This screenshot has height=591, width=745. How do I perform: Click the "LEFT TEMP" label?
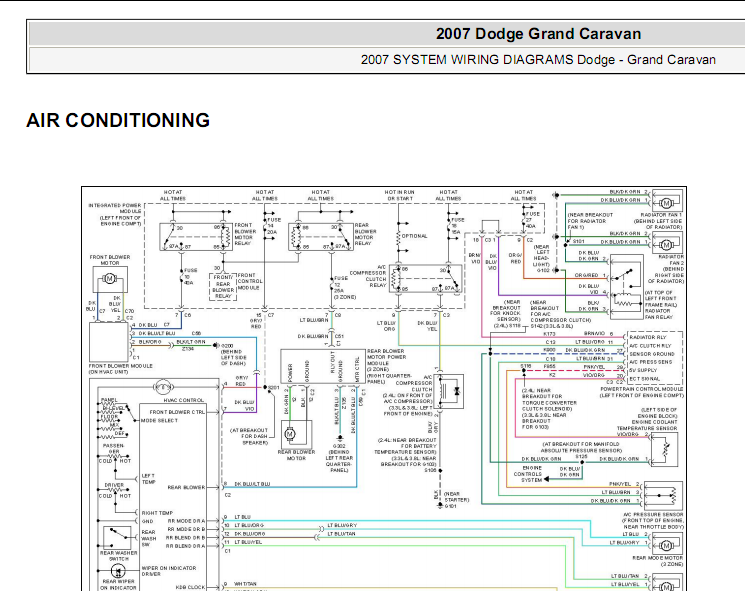[148, 478]
